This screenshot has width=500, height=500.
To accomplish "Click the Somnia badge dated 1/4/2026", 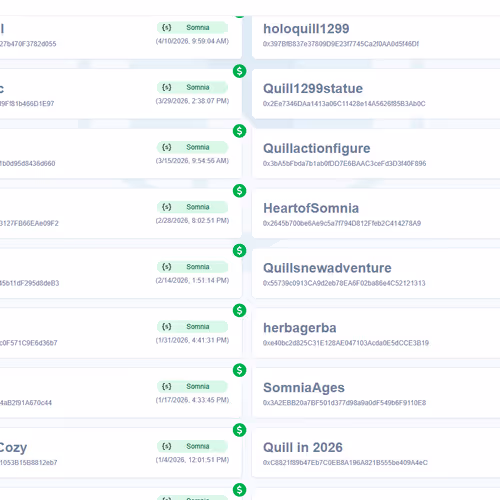I will (192, 446).
